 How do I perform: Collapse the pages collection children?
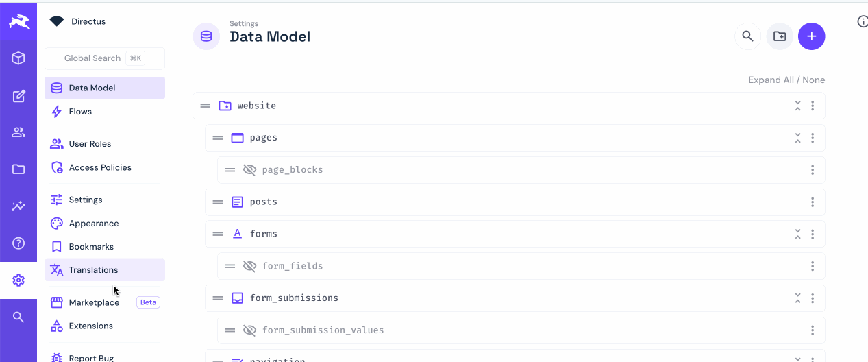[x=797, y=138]
